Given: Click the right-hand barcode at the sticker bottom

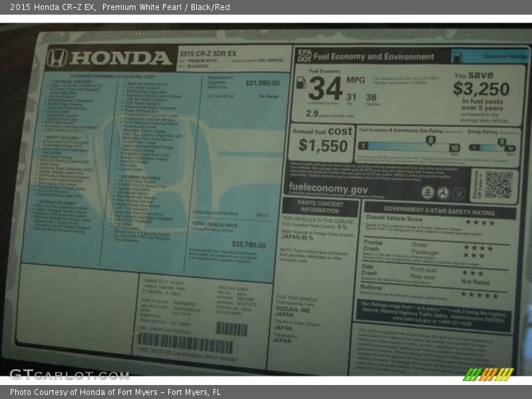Looking at the screenshot, I should point(231,329).
